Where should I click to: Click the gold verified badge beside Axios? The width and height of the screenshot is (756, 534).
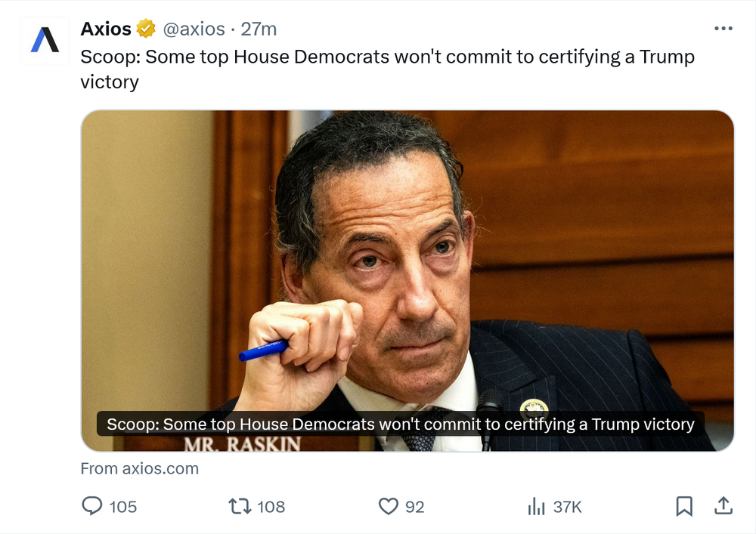[x=146, y=29]
